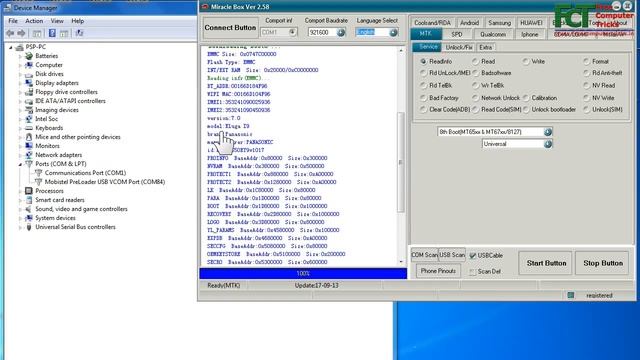Select PSP-PC computer icon at tree root
Image resolution: width=640 pixels, height=360 pixels.
pos(20,47)
